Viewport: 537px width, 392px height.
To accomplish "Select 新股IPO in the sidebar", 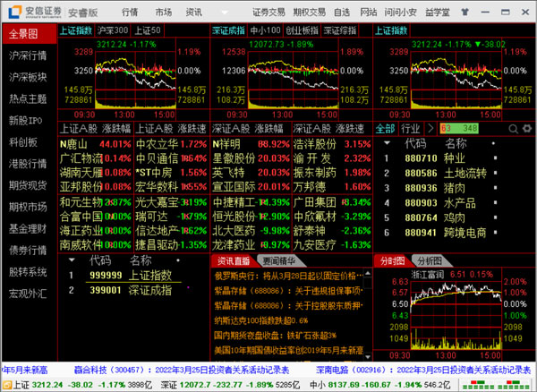I will pyautogui.click(x=26, y=121).
